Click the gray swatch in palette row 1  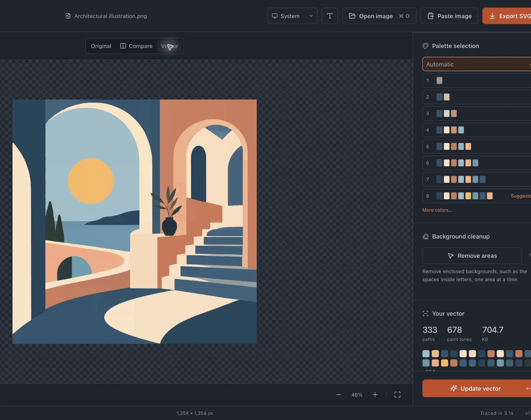(439, 81)
